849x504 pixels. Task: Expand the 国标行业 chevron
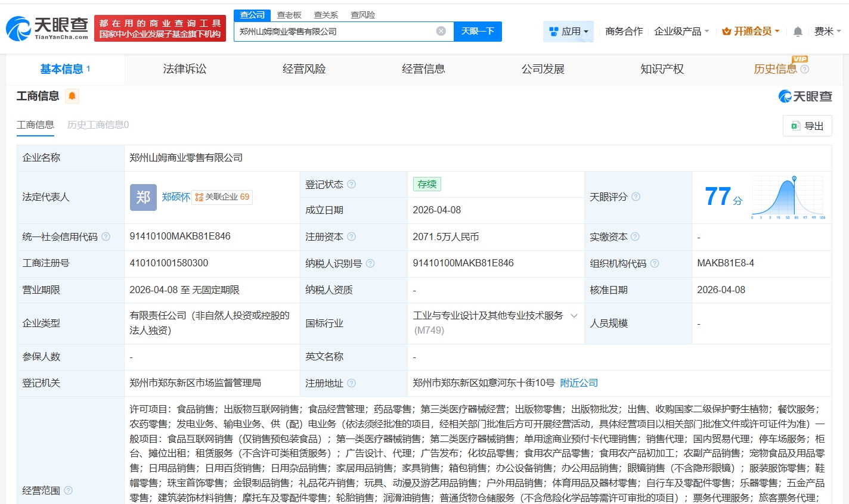pyautogui.click(x=574, y=316)
